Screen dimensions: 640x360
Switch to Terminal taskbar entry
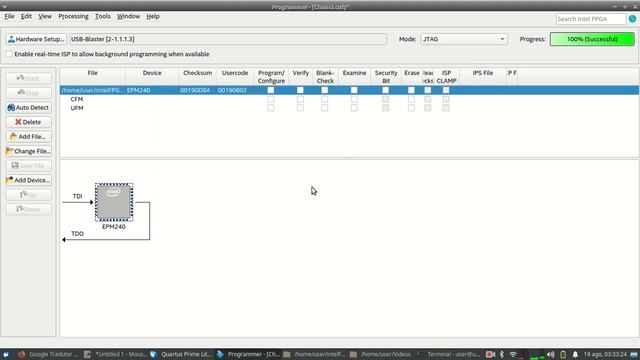click(448, 354)
